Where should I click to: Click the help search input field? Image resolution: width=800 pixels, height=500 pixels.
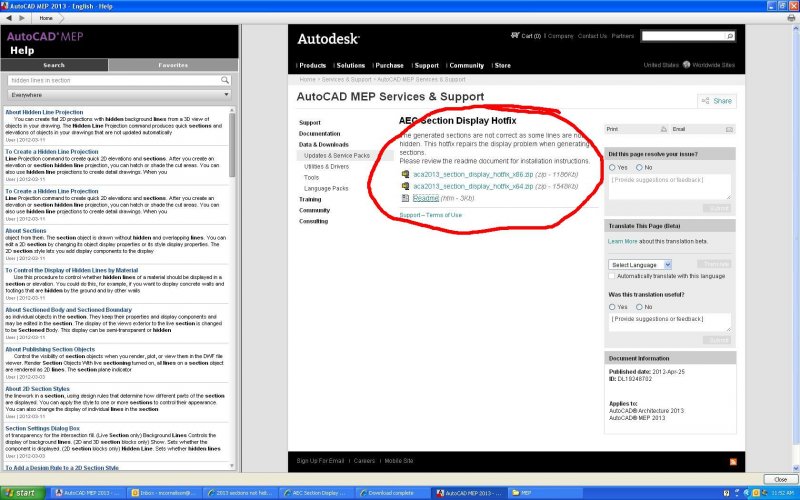[x=114, y=80]
